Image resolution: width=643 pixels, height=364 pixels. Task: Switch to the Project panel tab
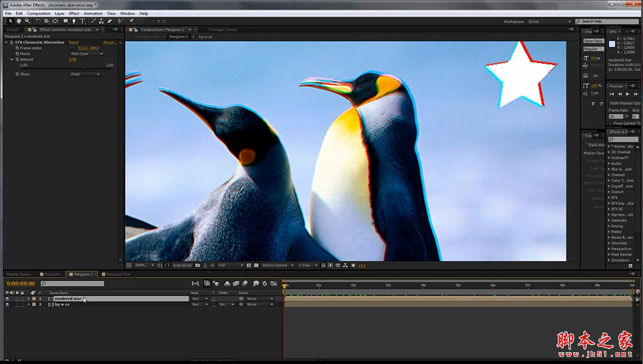click(12, 29)
